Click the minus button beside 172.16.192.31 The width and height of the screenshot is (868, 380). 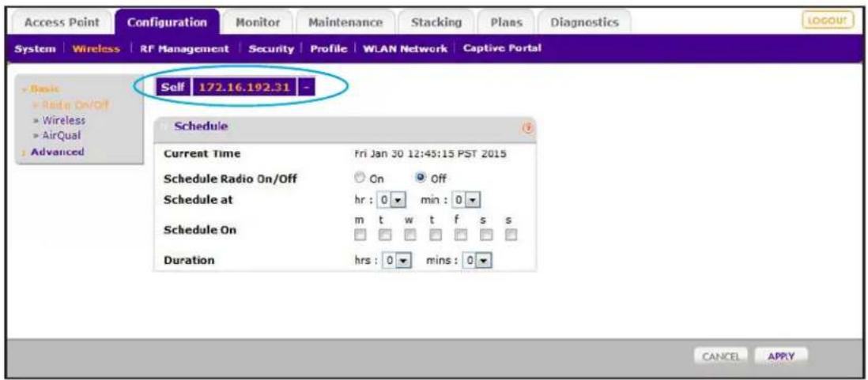click(x=306, y=88)
